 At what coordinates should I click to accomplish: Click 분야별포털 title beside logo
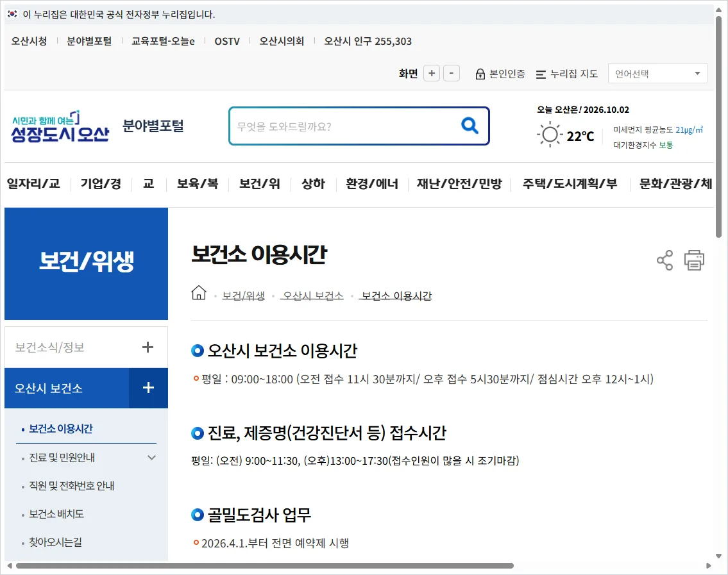click(x=153, y=126)
